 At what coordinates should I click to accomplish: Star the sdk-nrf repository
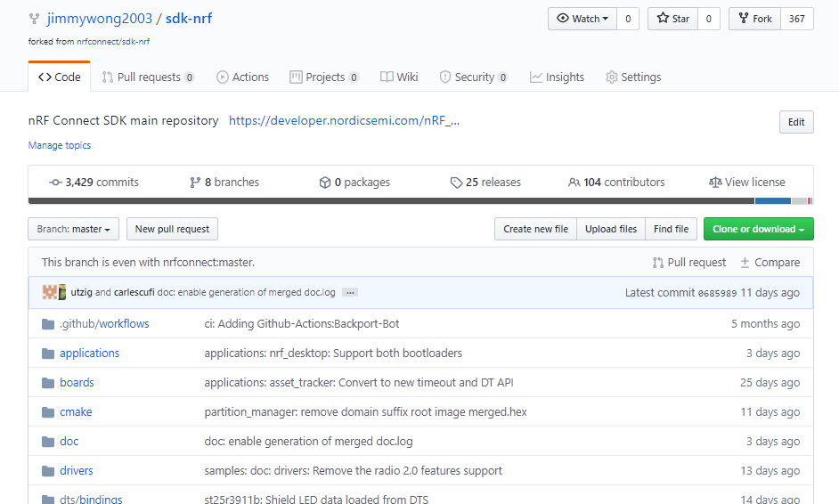point(672,19)
